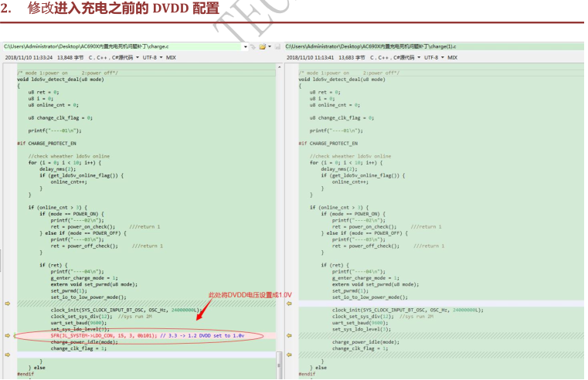
Task: Click the right gutter arrow beside clock_init section
Action: coord(289,304)
